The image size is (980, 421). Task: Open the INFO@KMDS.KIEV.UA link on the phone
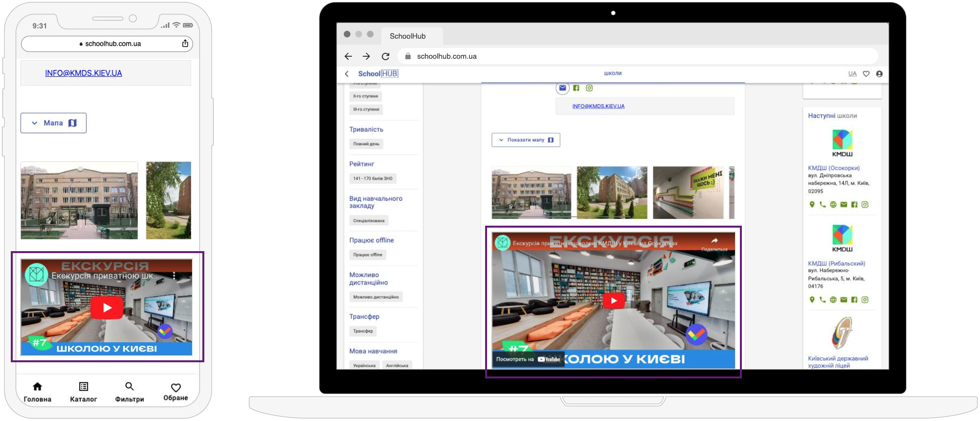pos(83,73)
